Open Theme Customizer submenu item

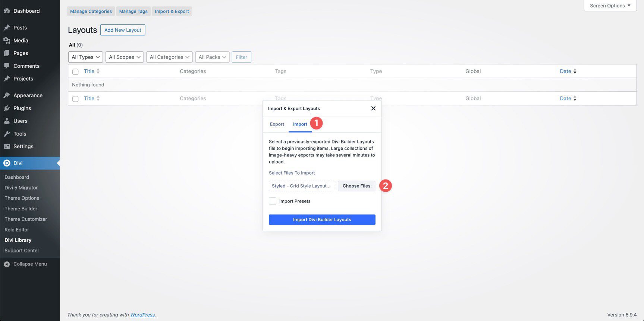(26, 219)
